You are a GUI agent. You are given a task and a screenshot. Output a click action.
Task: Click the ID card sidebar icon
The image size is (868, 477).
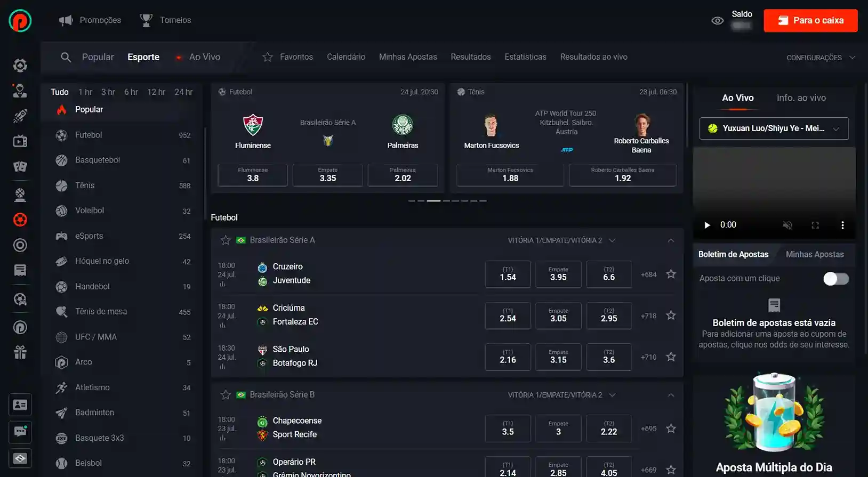tap(20, 405)
